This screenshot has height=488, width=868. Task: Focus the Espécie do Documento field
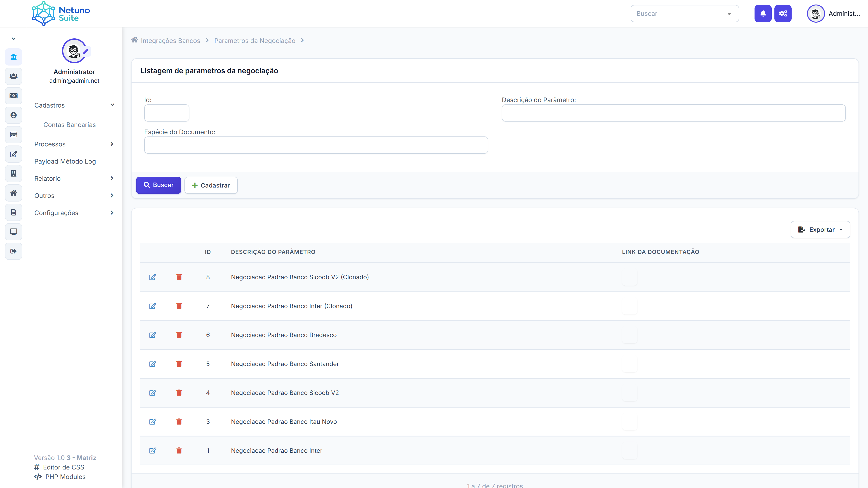[316, 145]
